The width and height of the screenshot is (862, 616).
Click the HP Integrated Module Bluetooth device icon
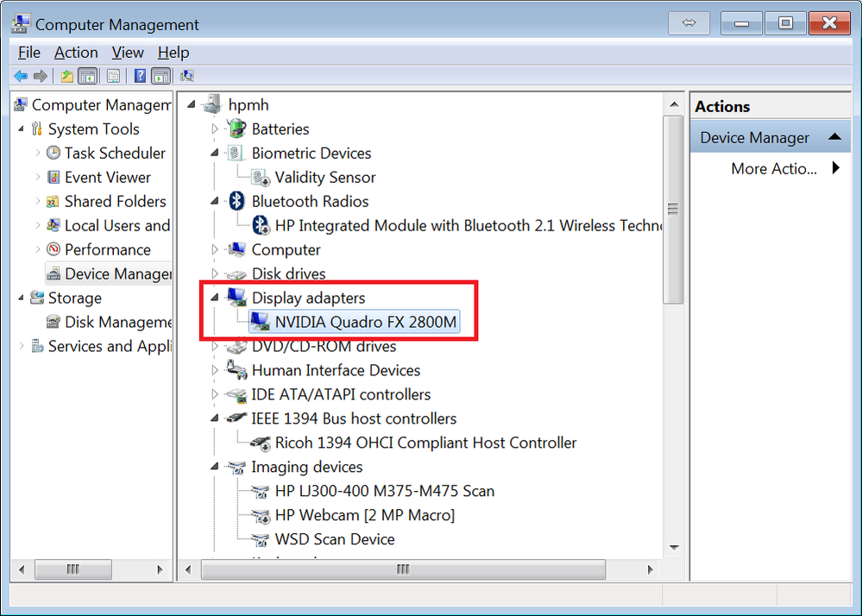(x=261, y=225)
